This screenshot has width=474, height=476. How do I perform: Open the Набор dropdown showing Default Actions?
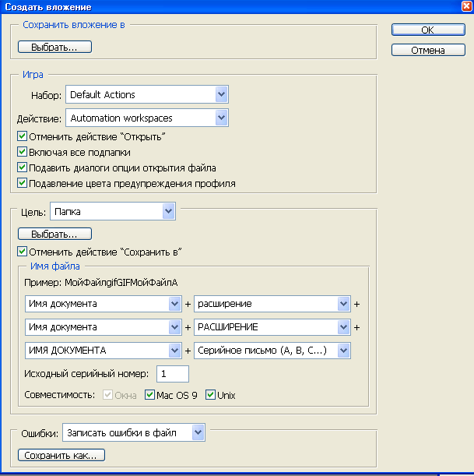point(147,95)
